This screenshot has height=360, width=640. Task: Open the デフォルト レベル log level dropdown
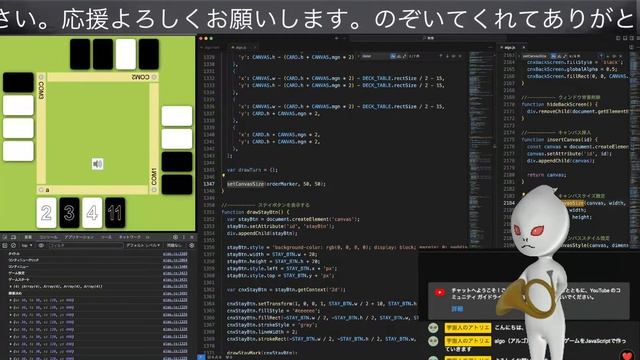pyautogui.click(x=142, y=245)
